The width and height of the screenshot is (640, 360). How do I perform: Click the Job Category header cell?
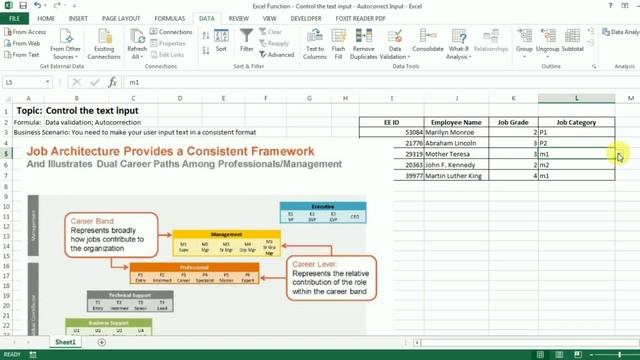click(x=576, y=122)
